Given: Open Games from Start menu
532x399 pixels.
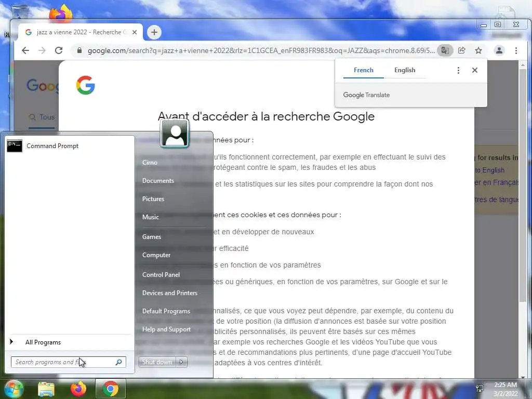Looking at the screenshot, I should coord(151,237).
